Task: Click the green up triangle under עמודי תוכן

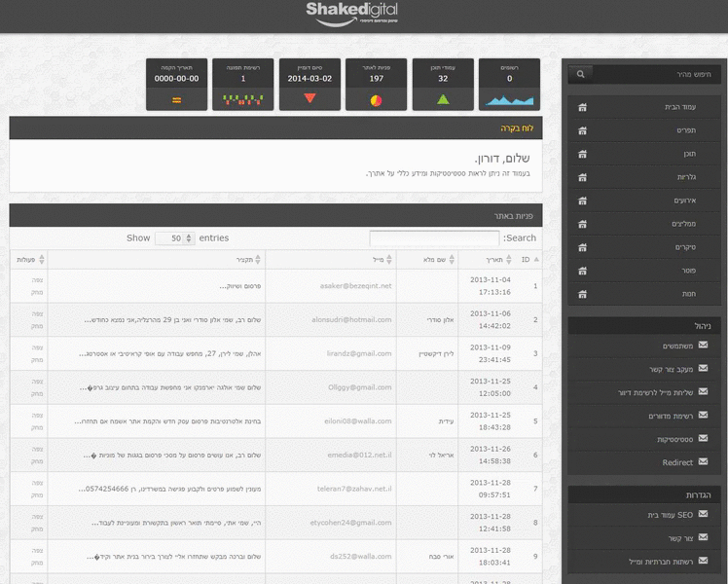Action: [x=443, y=99]
